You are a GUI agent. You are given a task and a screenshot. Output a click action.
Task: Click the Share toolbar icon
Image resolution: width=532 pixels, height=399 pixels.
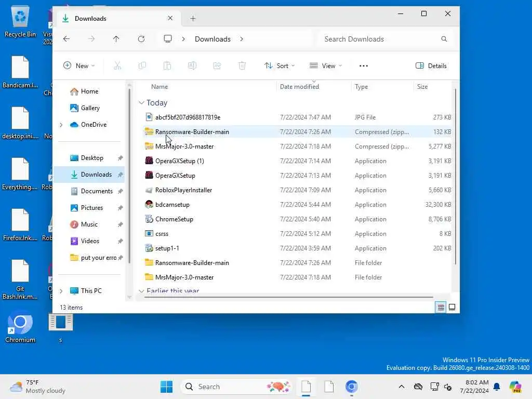[x=217, y=66]
